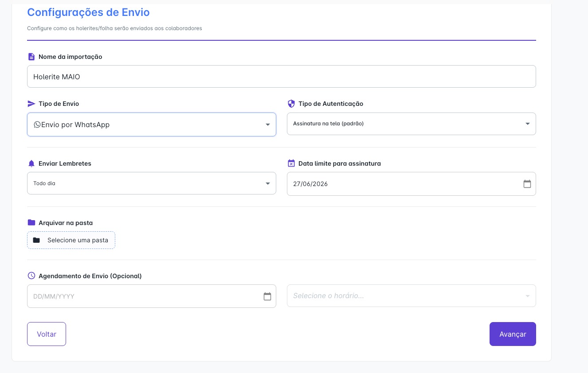
Task: Click the calendar-x icon beside Data limite para assinatura
Action: point(291,163)
